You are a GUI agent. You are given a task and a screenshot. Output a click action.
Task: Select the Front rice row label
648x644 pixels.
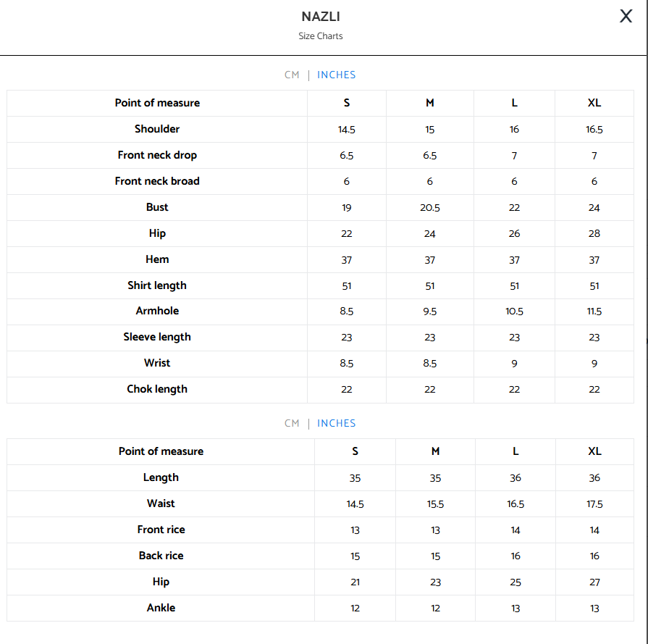[161, 530]
